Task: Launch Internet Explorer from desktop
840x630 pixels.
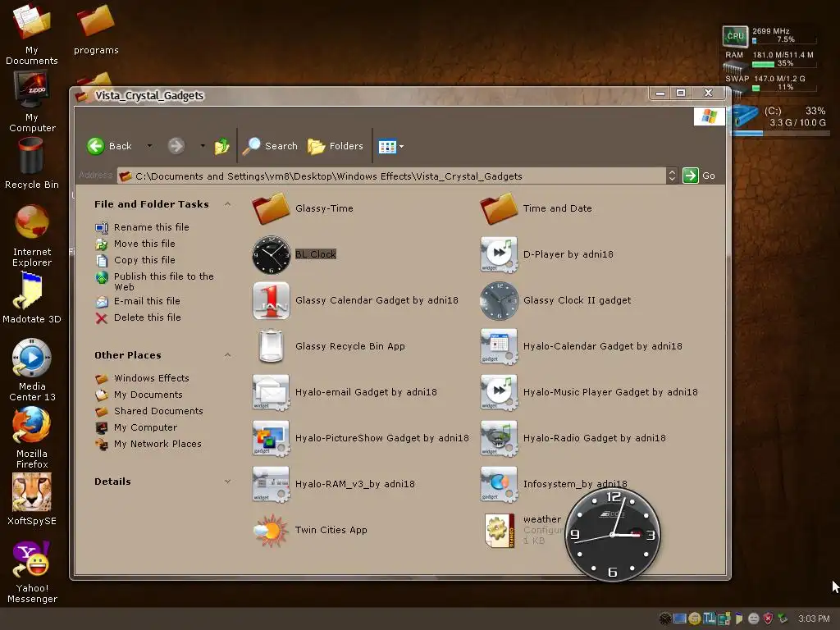Action: click(x=32, y=235)
